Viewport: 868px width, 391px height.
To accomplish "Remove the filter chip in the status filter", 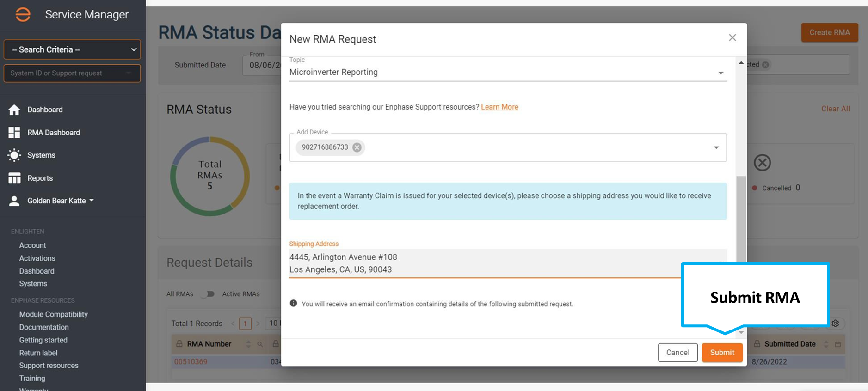I will coord(765,65).
